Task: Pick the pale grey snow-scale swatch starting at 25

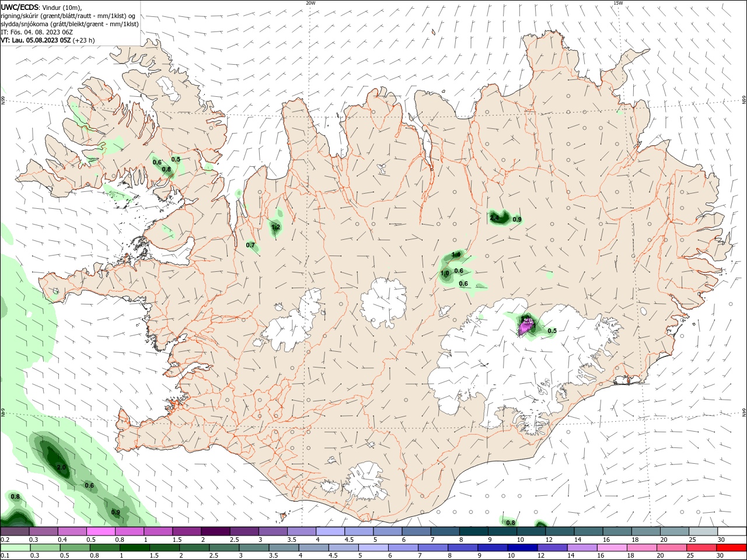Action: [704, 531]
